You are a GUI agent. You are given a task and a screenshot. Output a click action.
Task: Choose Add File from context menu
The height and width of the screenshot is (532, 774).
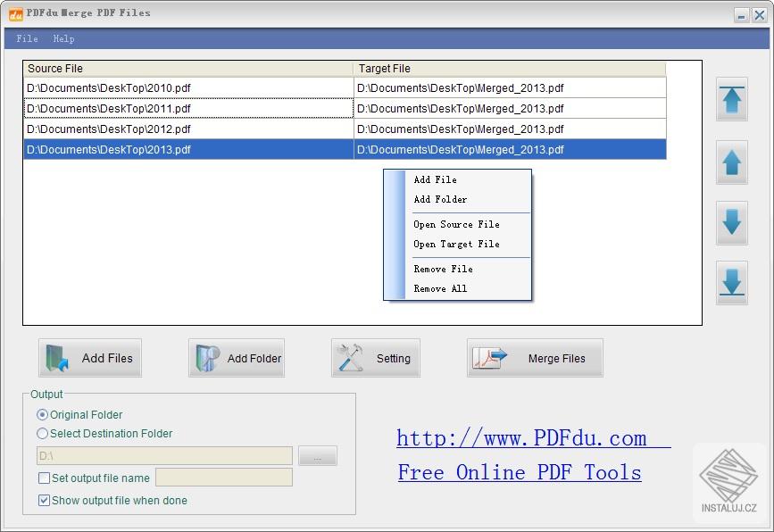(x=435, y=179)
